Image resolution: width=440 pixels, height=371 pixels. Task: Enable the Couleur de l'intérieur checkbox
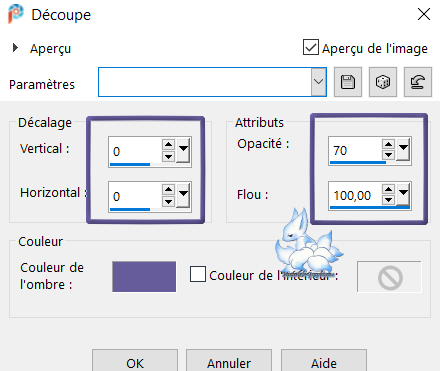(198, 274)
